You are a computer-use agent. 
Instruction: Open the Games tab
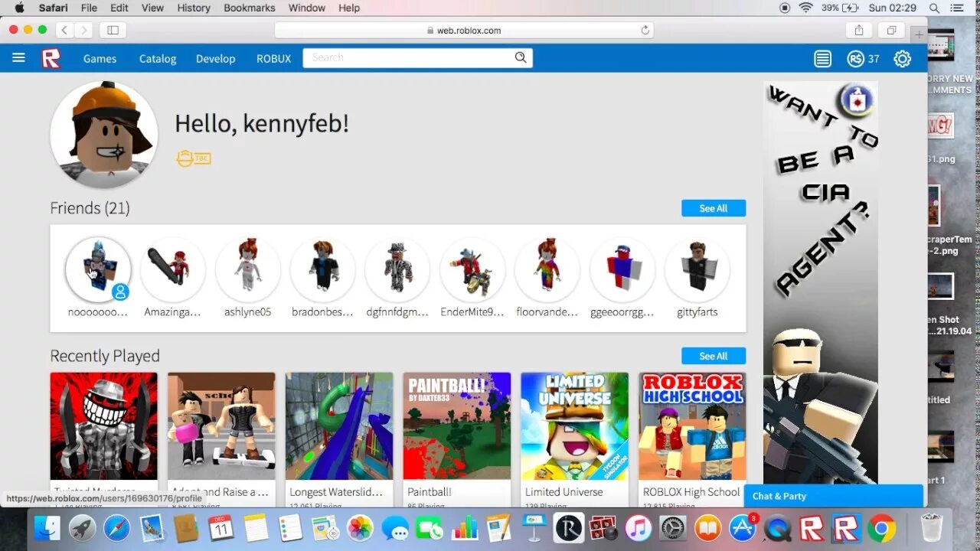[x=100, y=58]
